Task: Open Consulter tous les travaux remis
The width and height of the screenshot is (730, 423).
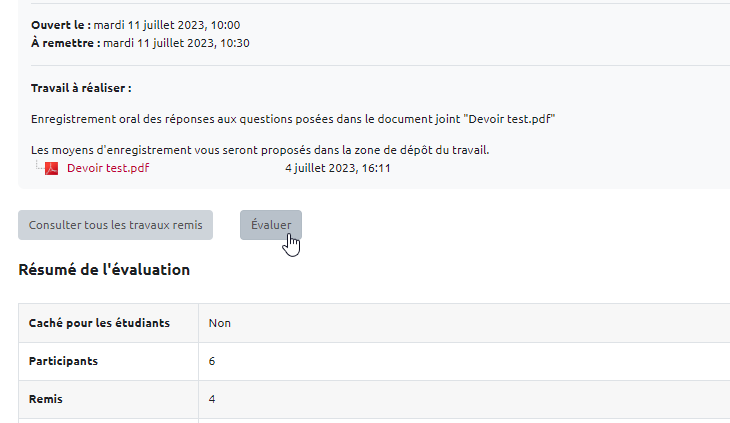Action: point(116,225)
